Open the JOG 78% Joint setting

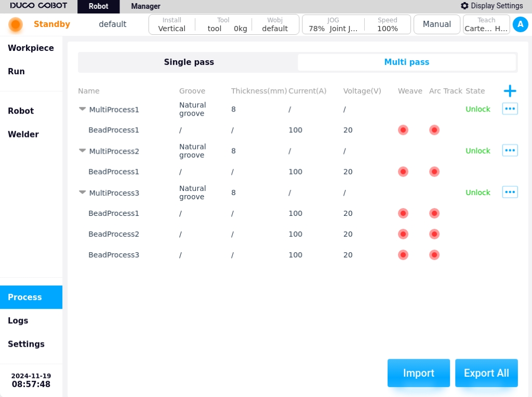coord(333,24)
